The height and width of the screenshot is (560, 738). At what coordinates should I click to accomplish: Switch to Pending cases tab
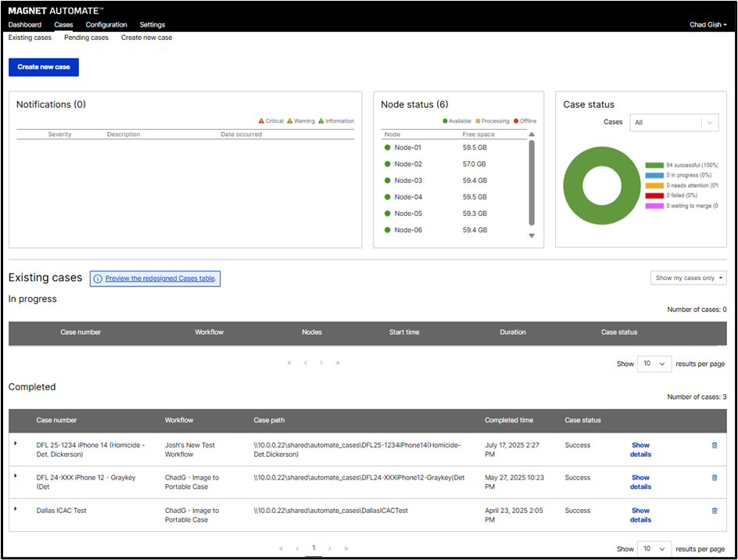pyautogui.click(x=86, y=38)
